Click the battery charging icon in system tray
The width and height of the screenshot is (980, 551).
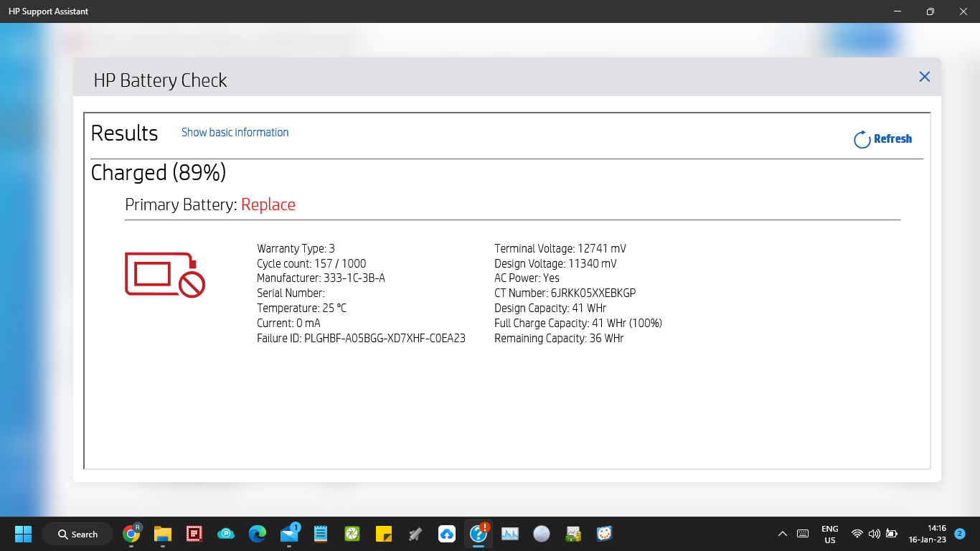pyautogui.click(x=892, y=534)
